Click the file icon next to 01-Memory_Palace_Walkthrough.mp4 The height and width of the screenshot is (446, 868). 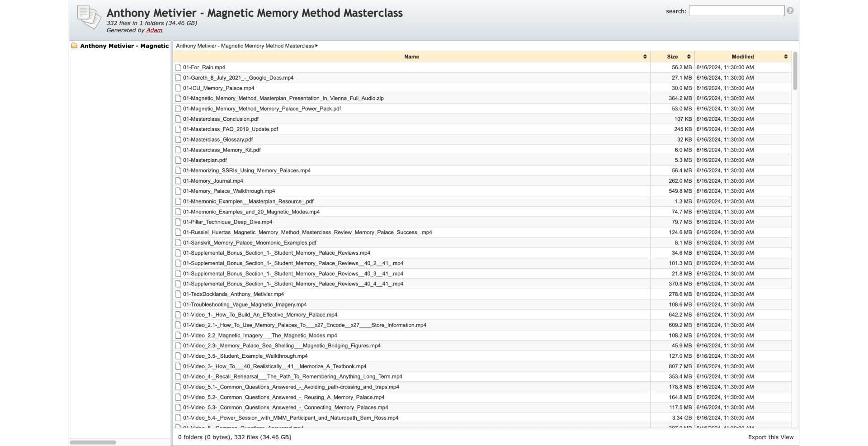point(178,191)
